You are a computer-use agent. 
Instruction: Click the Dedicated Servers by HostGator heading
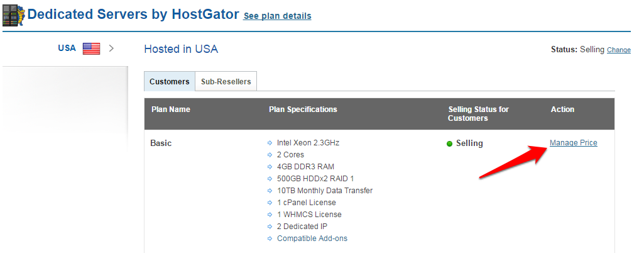click(x=133, y=14)
